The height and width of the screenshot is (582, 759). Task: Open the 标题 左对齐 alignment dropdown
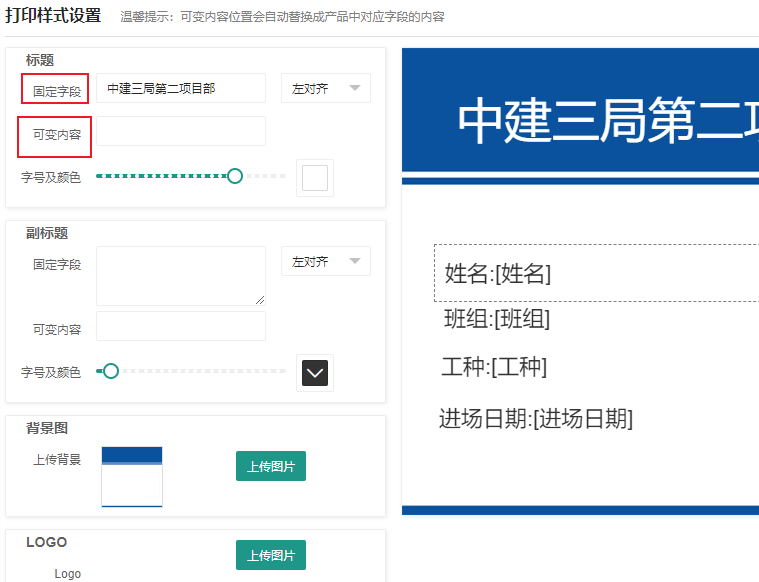pyautogui.click(x=325, y=88)
